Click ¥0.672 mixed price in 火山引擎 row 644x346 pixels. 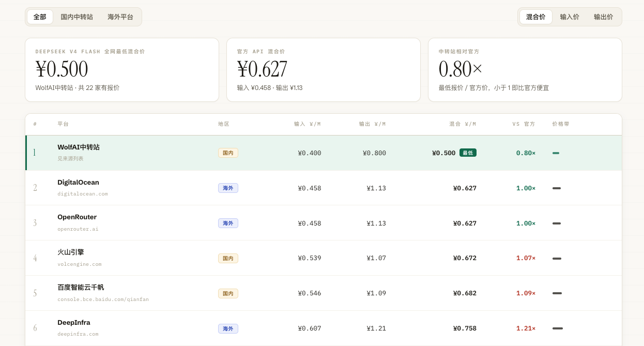(465, 258)
